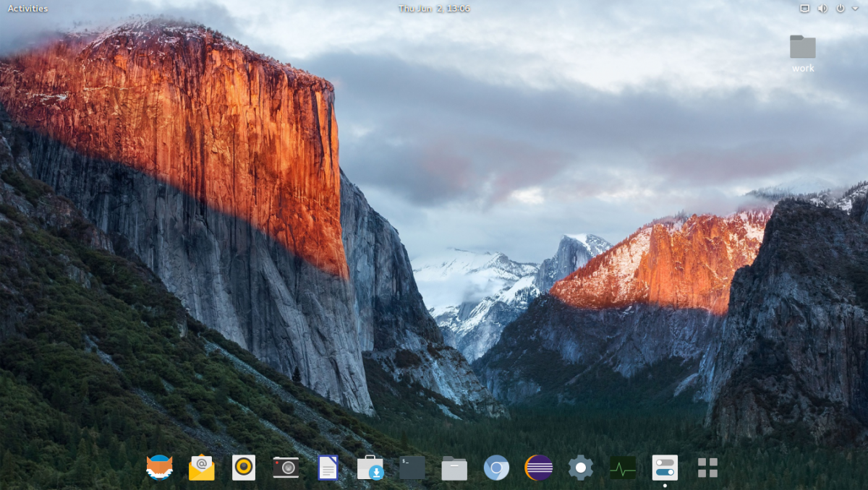Launch the System Monitor from dock
Screen dimensions: 868x490
[623, 468]
